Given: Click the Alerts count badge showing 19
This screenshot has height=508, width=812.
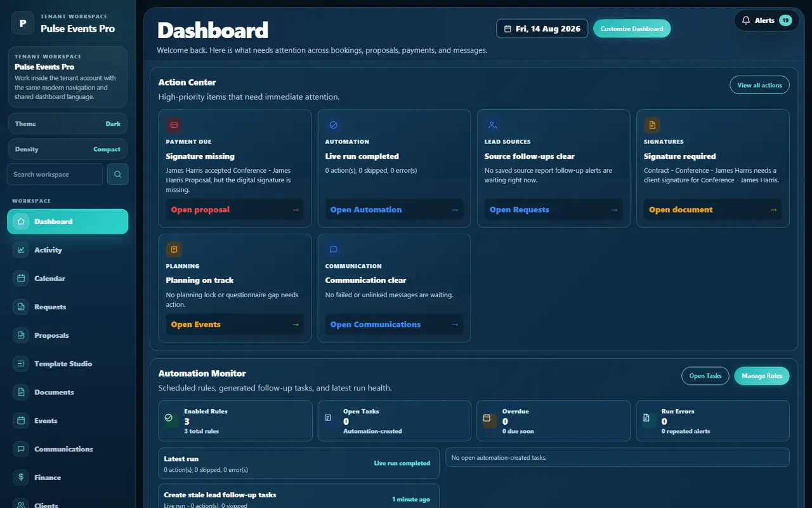Looking at the screenshot, I should pos(785,20).
